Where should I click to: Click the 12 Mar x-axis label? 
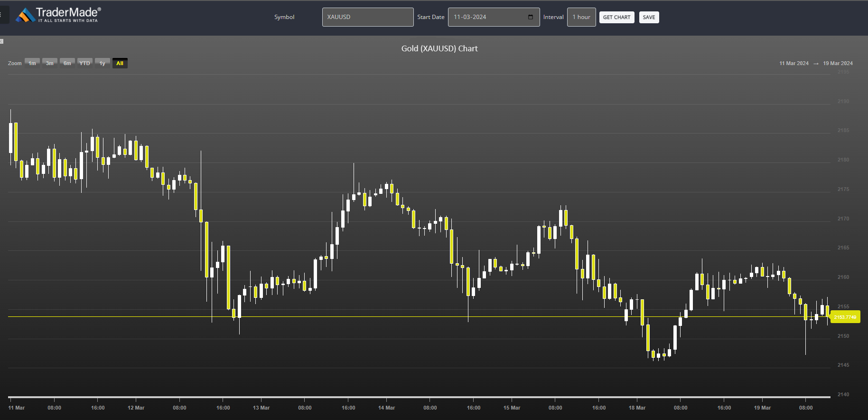[x=136, y=408]
